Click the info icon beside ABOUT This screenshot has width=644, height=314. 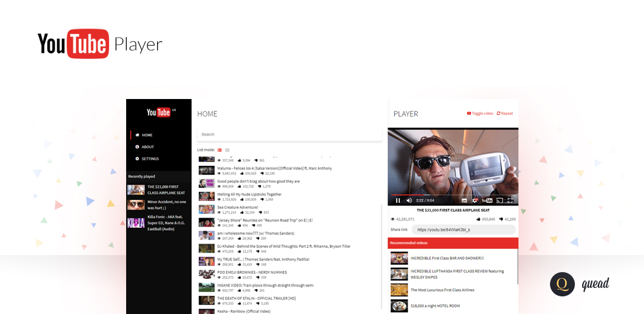pos(137,147)
